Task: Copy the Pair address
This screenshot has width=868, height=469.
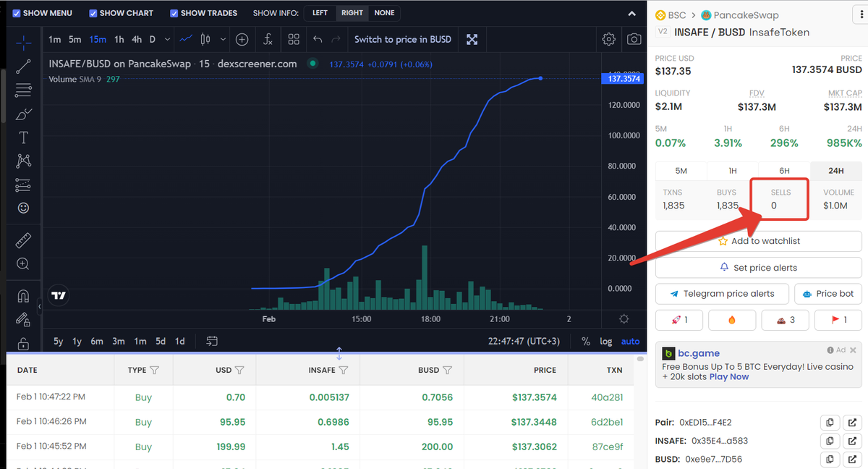Action: point(830,422)
